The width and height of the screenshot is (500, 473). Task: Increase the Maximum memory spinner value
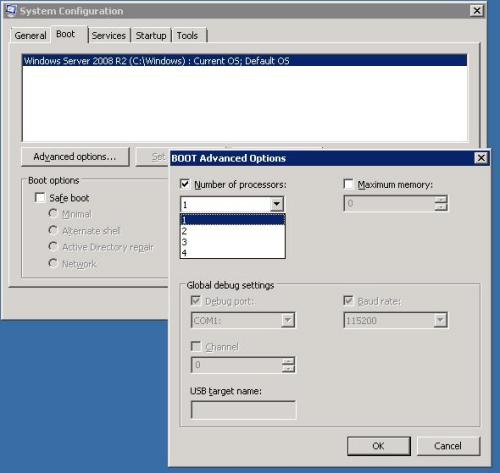(x=441, y=199)
